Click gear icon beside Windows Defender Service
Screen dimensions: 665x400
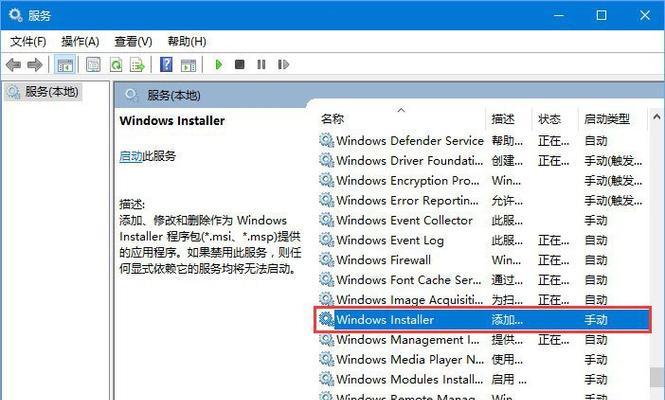[327, 140]
